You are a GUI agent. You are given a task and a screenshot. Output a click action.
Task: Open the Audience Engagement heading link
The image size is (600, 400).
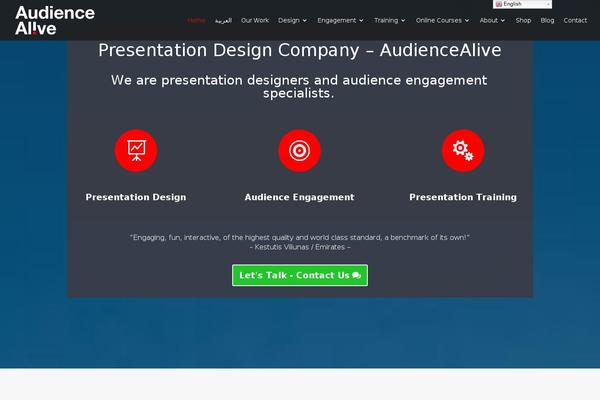(x=299, y=197)
